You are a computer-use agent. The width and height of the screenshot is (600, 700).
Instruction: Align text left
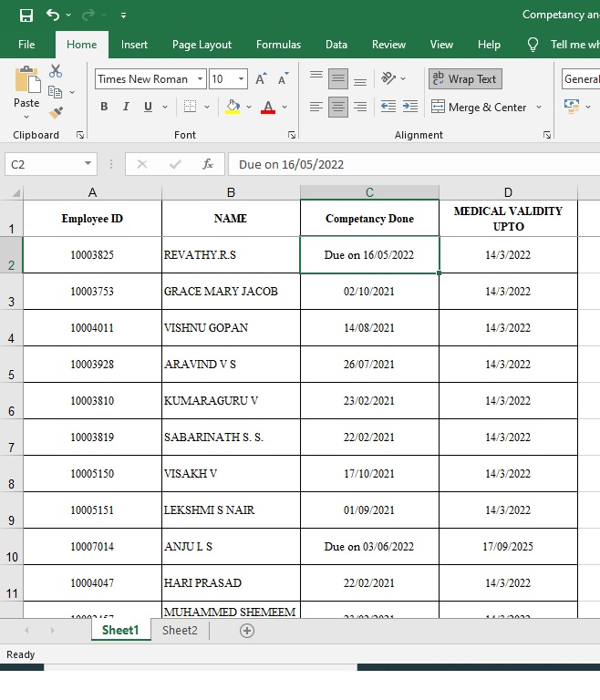(316, 107)
